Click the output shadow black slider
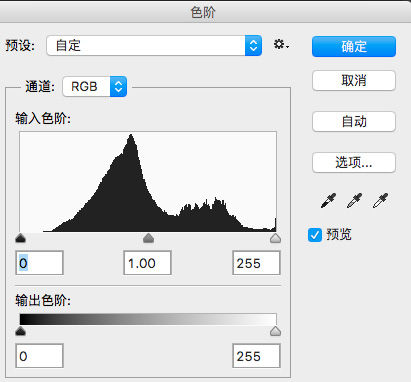Screen dimensions: 411x382 [x=21, y=331]
